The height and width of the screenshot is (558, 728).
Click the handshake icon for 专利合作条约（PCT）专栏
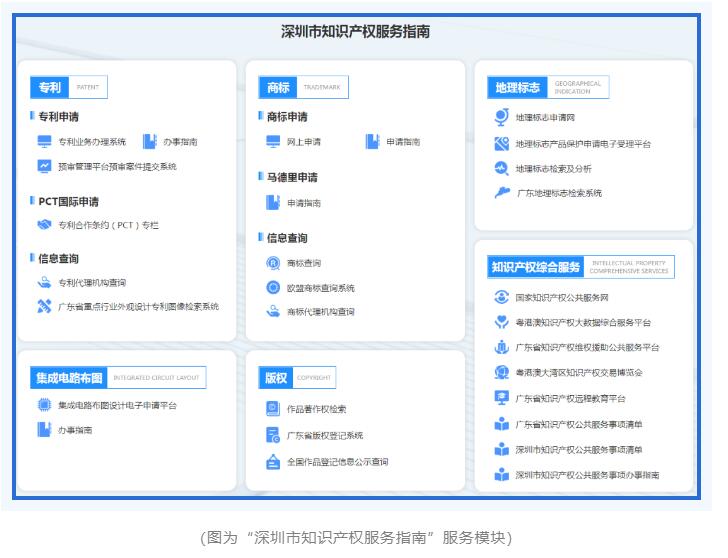[44, 225]
